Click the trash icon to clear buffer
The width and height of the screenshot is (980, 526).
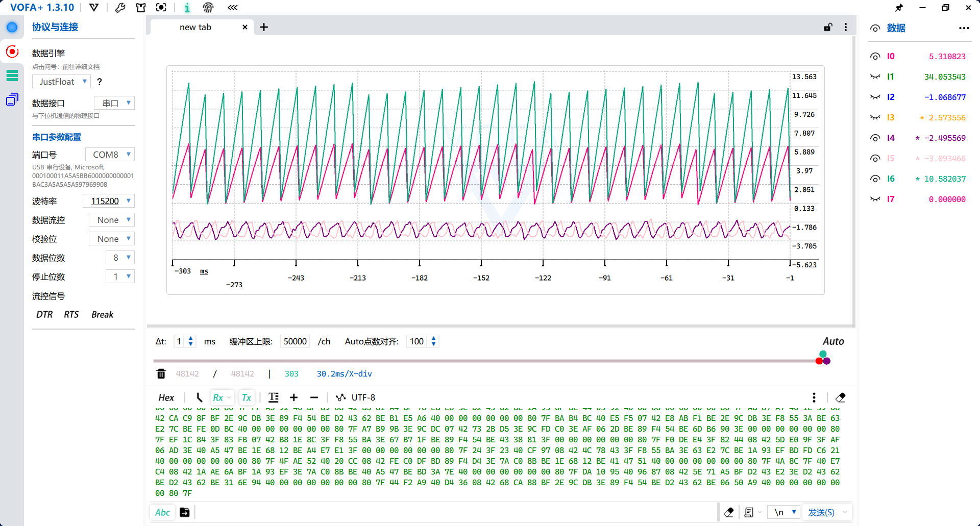(161, 373)
